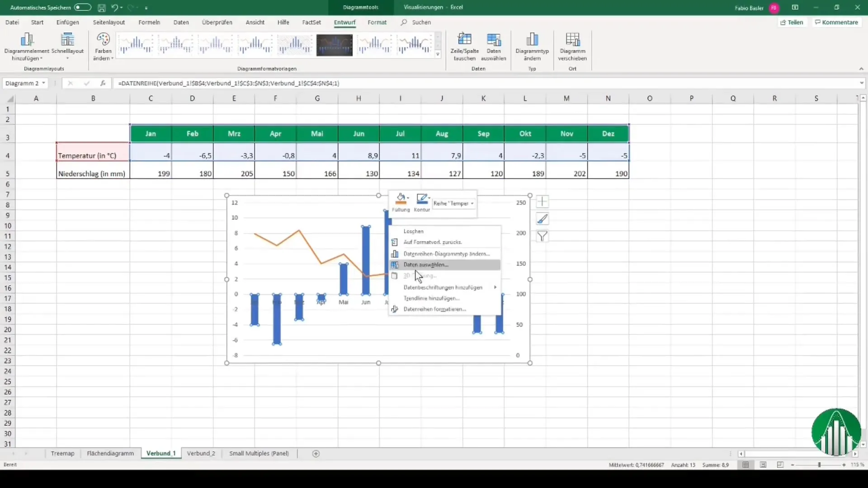Select the dark chart style thumbnail
The image size is (868, 488).
pyautogui.click(x=335, y=45)
